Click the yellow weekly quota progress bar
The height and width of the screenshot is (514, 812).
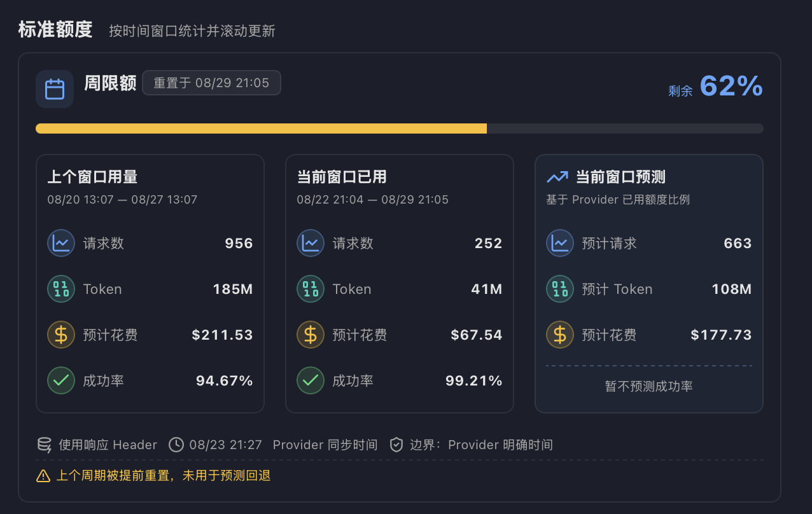click(x=261, y=128)
